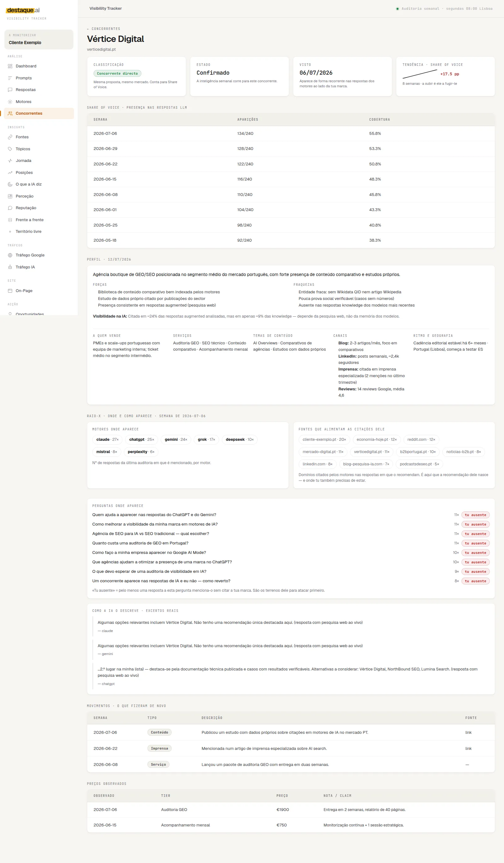Click the On-Page window icon
The width and height of the screenshot is (504, 863).
(10, 291)
